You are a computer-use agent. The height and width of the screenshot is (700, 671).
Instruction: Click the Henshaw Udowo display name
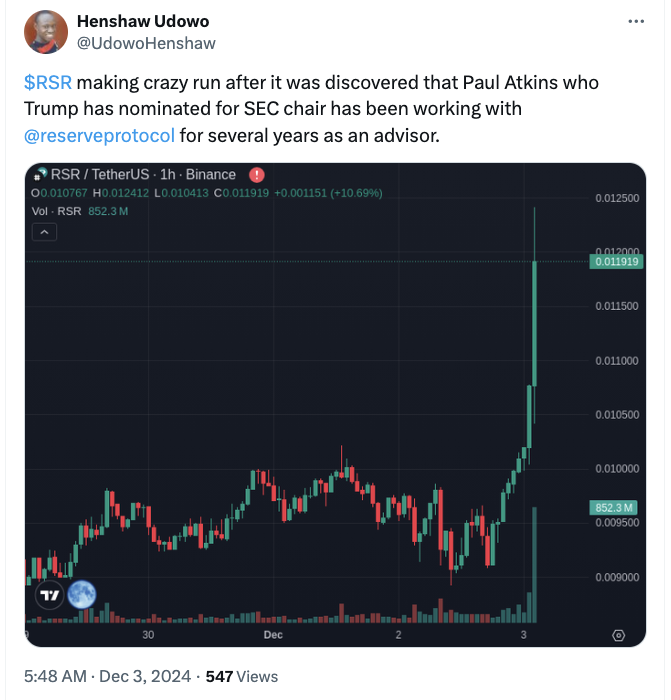(143, 21)
